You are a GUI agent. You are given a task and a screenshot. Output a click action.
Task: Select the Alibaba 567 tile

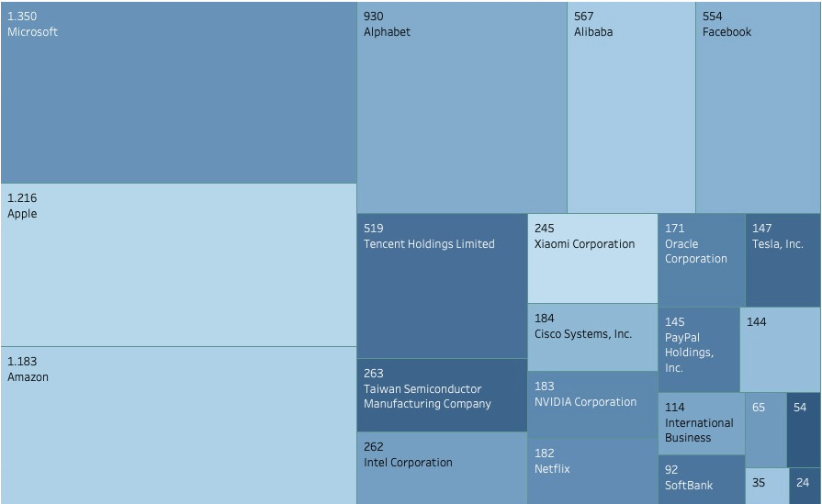631,107
